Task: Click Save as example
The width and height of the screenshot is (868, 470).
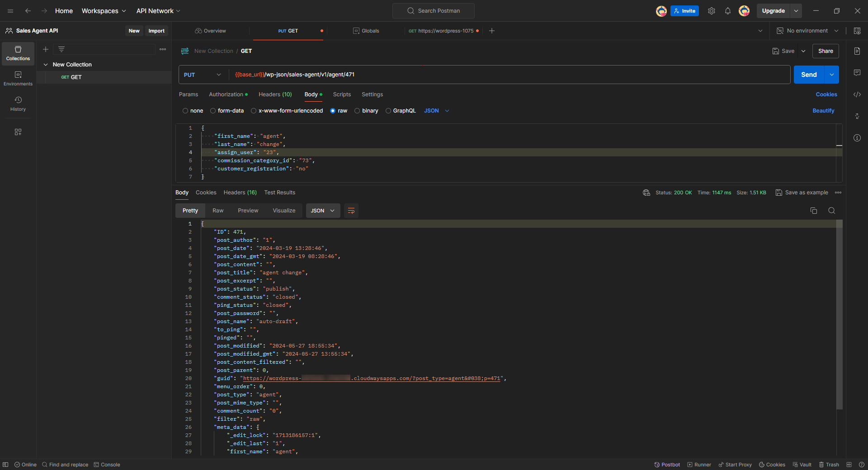Action: click(802, 193)
